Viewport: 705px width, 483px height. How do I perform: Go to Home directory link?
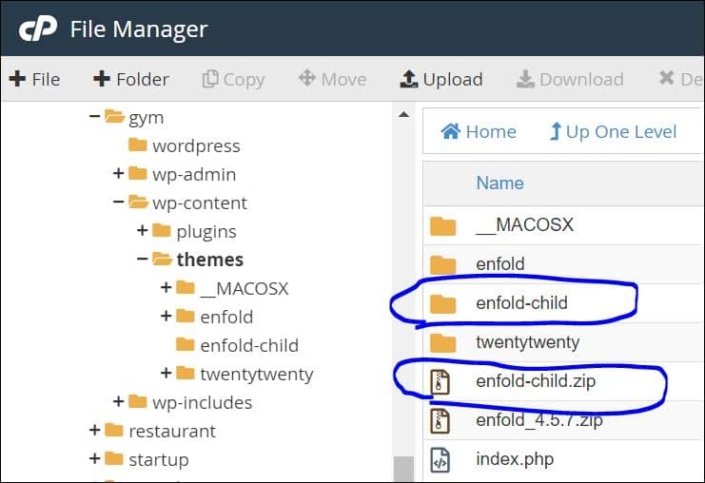[479, 131]
